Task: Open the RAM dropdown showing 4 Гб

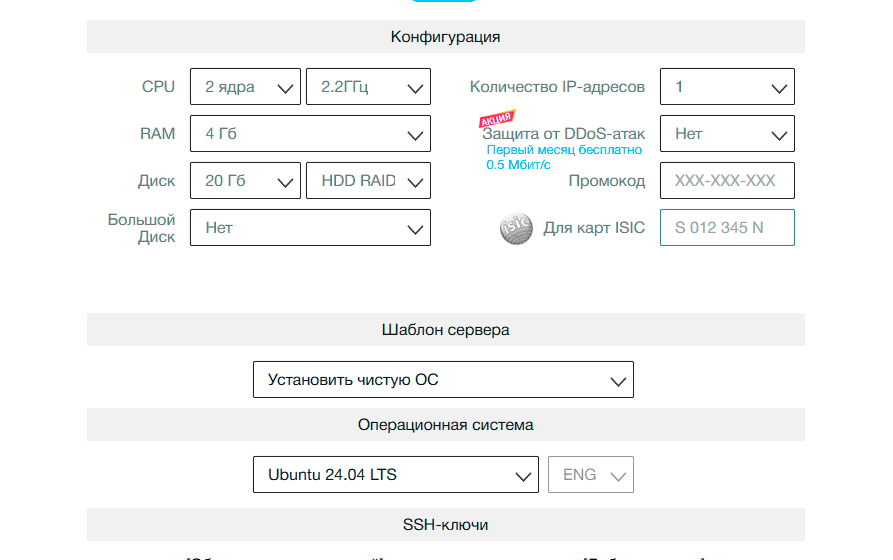Action: tap(310, 134)
